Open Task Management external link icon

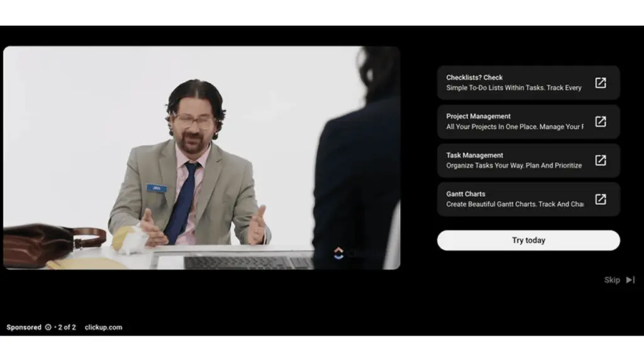click(601, 160)
